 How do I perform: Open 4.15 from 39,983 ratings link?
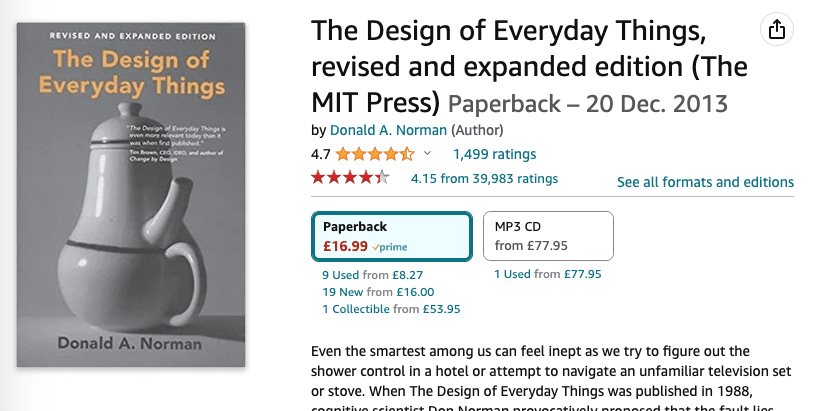click(484, 179)
